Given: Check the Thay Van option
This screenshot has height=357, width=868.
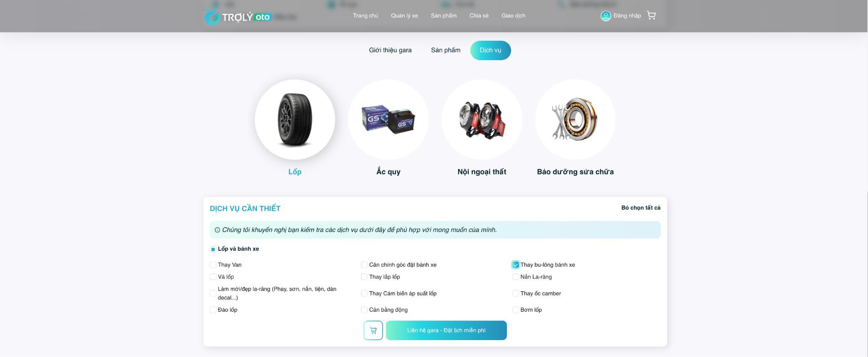Looking at the screenshot, I should (213, 265).
